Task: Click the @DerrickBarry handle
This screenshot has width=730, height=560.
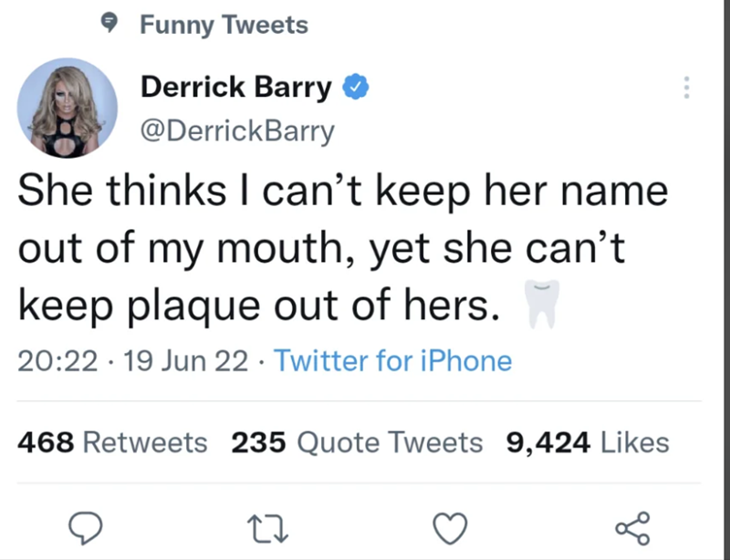Action: pyautogui.click(x=238, y=130)
